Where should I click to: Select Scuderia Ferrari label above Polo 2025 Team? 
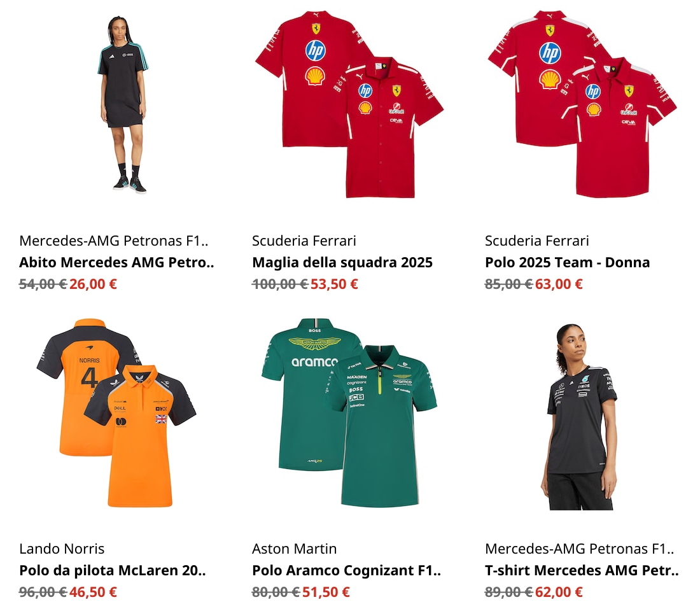(x=537, y=241)
